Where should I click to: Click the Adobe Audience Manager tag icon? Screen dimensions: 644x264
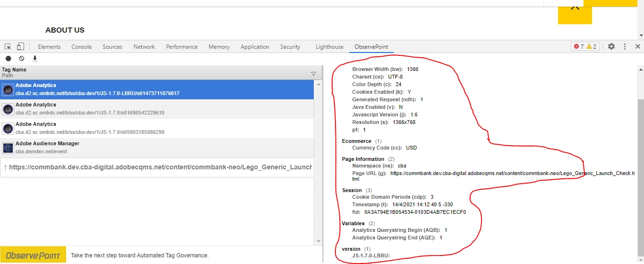(x=8, y=148)
